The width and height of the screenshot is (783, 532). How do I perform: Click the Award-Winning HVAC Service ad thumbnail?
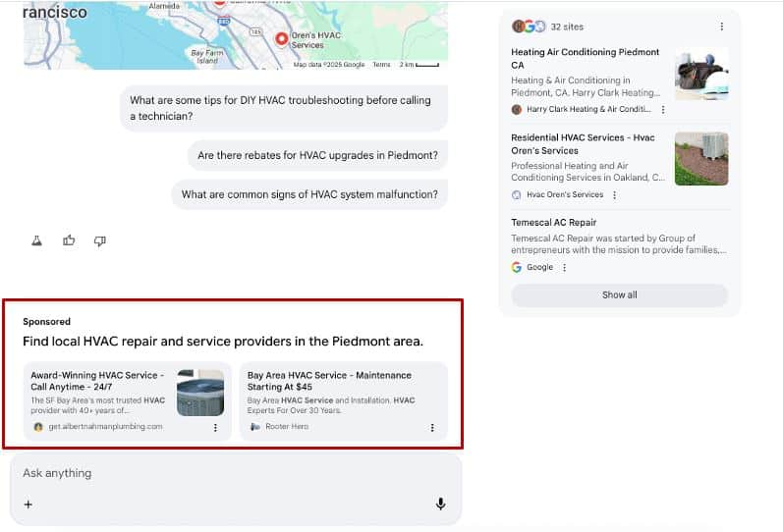[x=200, y=393]
